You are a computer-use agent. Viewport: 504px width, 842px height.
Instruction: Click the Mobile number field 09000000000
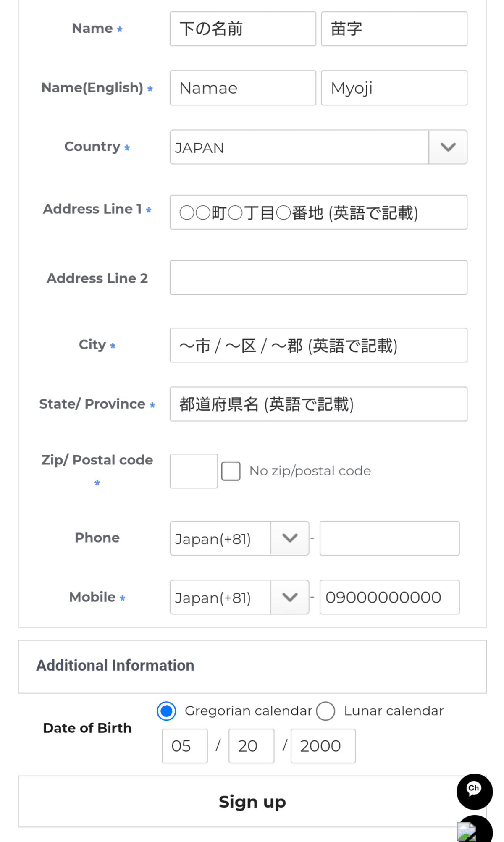click(389, 597)
